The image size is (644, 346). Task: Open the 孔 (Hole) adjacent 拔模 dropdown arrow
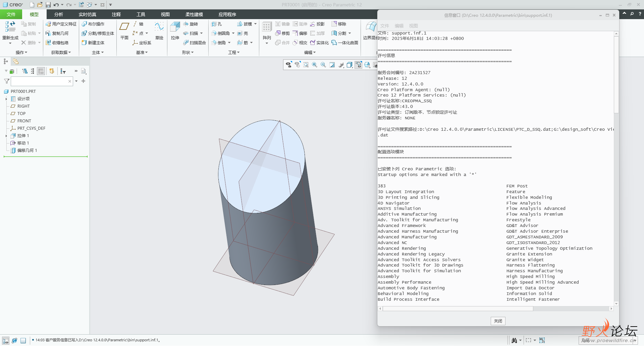[x=255, y=24]
